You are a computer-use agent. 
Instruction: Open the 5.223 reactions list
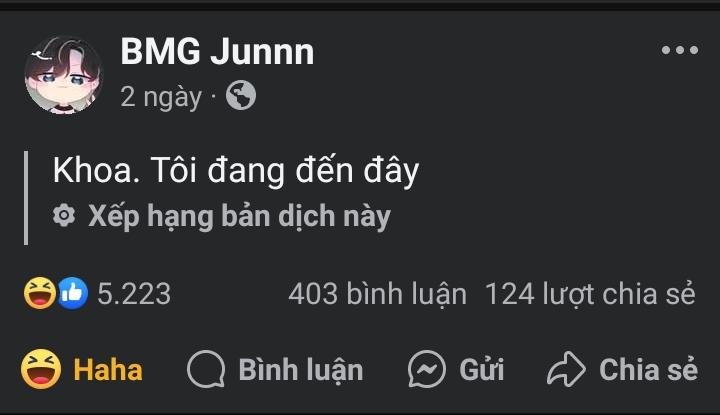[x=134, y=294]
